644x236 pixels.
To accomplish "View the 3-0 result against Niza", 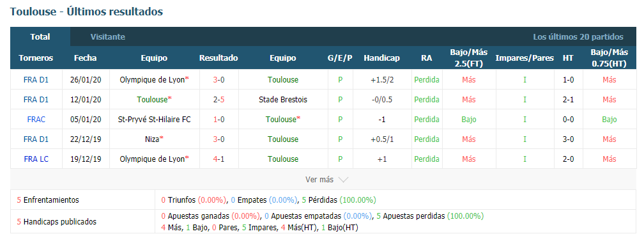I will click(x=218, y=139).
